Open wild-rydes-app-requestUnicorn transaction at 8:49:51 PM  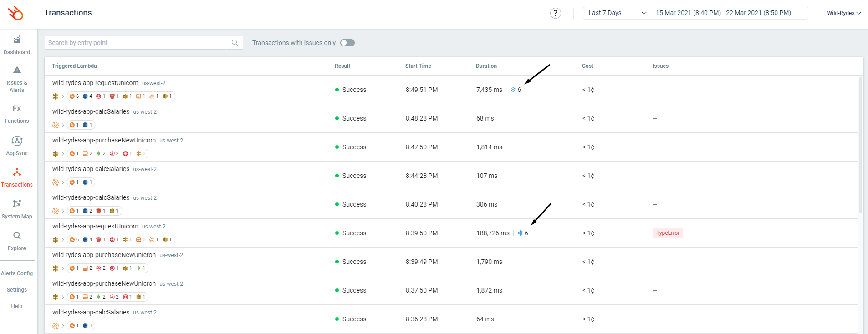point(95,83)
